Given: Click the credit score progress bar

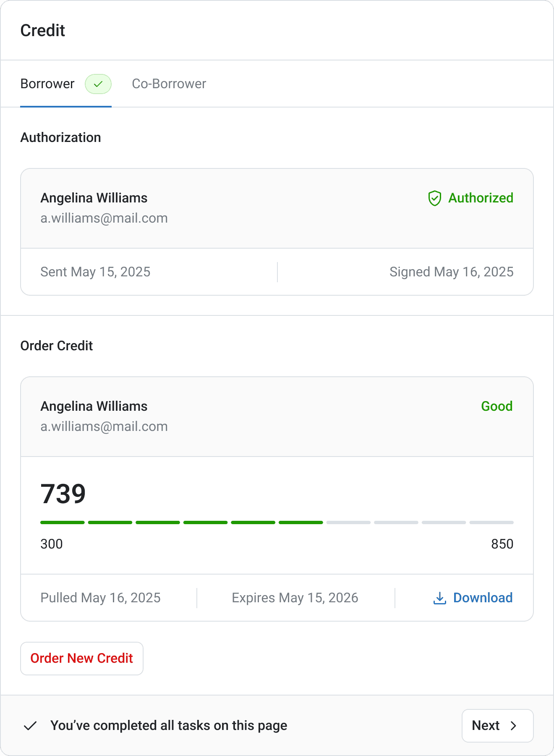Looking at the screenshot, I should click(277, 522).
